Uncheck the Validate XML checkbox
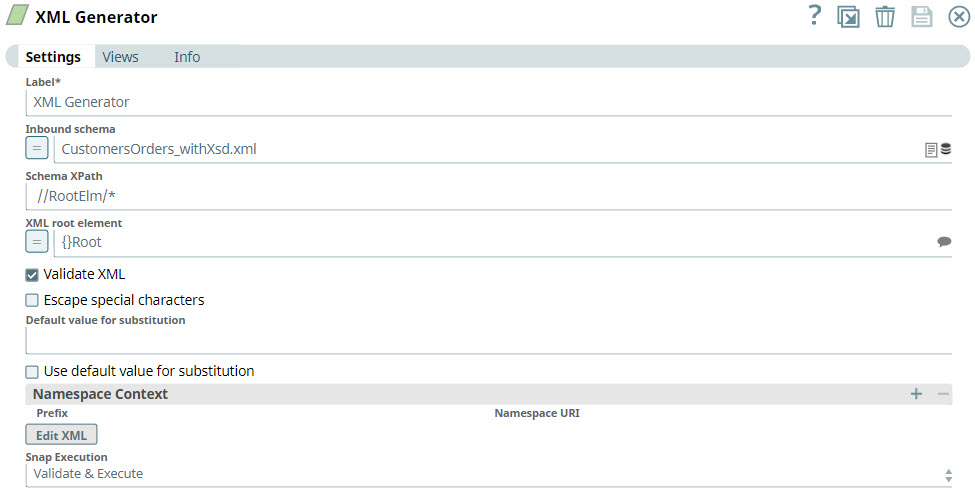Image resolution: width=975 pixels, height=495 pixels. coord(32,275)
